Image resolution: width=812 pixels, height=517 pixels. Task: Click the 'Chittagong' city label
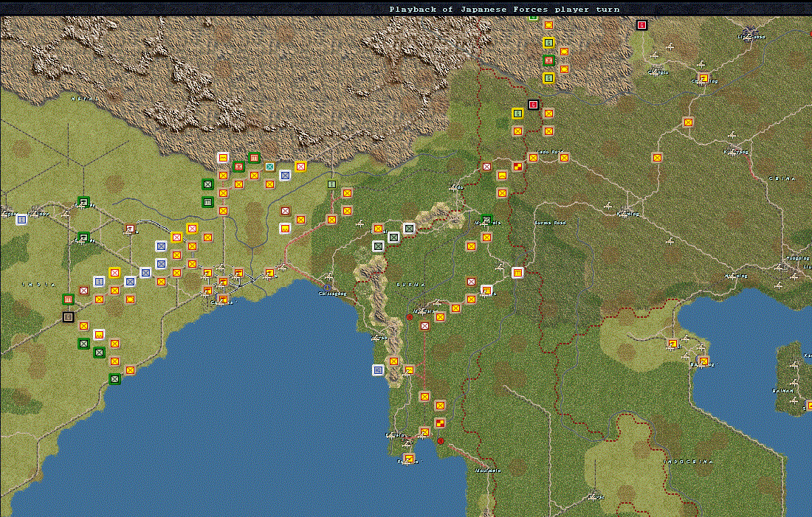pyautogui.click(x=332, y=294)
